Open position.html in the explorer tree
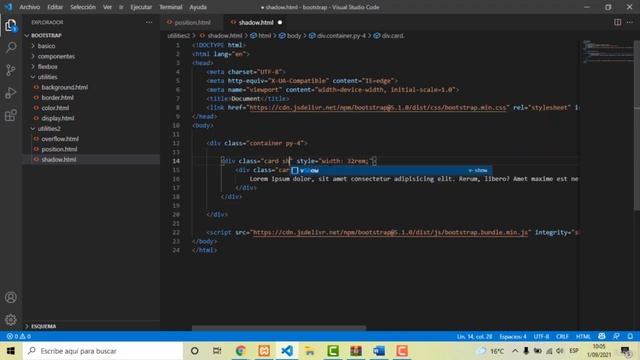640x360 pixels. tap(59, 149)
